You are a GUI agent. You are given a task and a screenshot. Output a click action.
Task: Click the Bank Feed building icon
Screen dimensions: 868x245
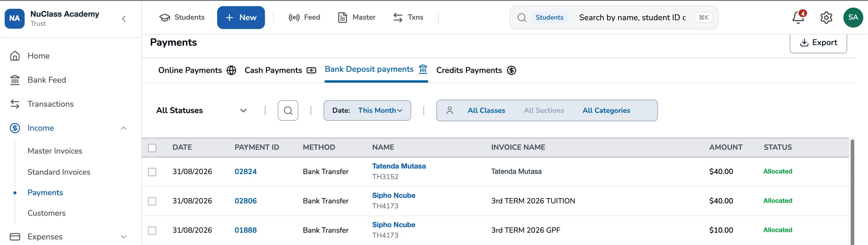coord(15,80)
